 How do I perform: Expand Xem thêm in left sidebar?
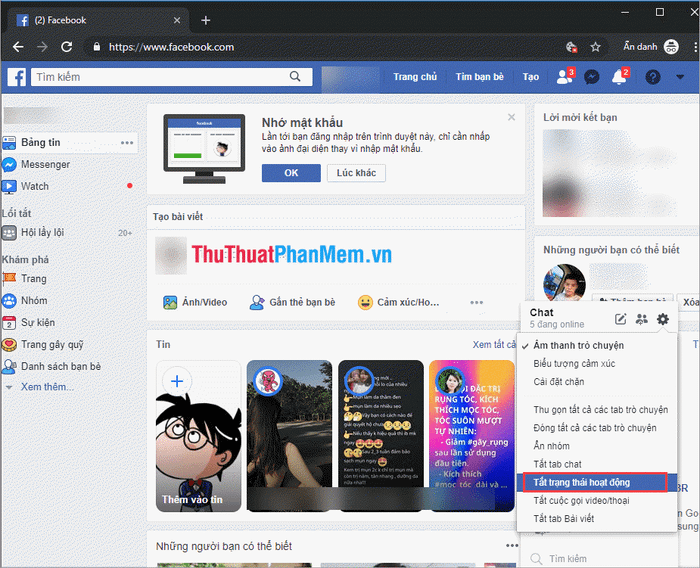pyautogui.click(x=47, y=387)
